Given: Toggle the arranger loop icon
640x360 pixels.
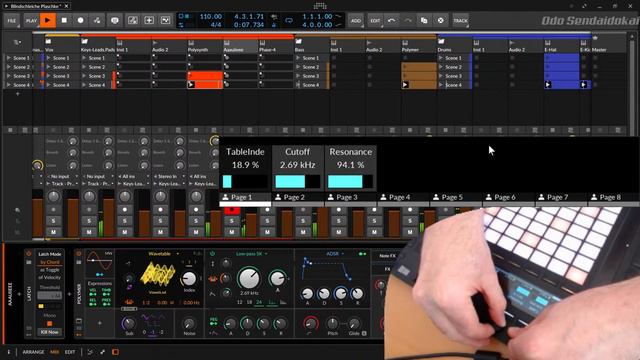Looking at the screenshot, I should 289,20.
